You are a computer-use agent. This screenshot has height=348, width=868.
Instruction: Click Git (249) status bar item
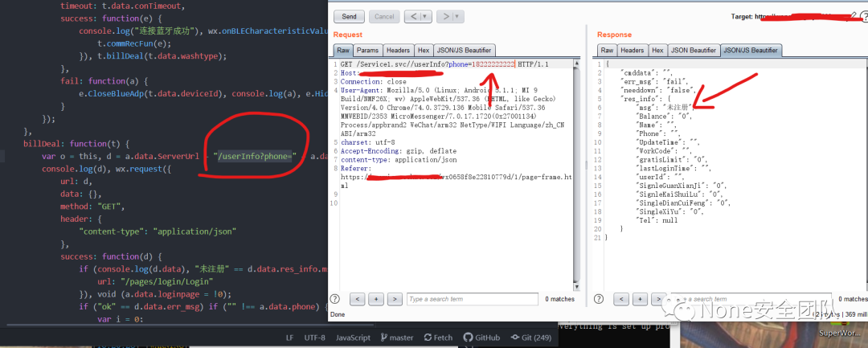[531, 338]
